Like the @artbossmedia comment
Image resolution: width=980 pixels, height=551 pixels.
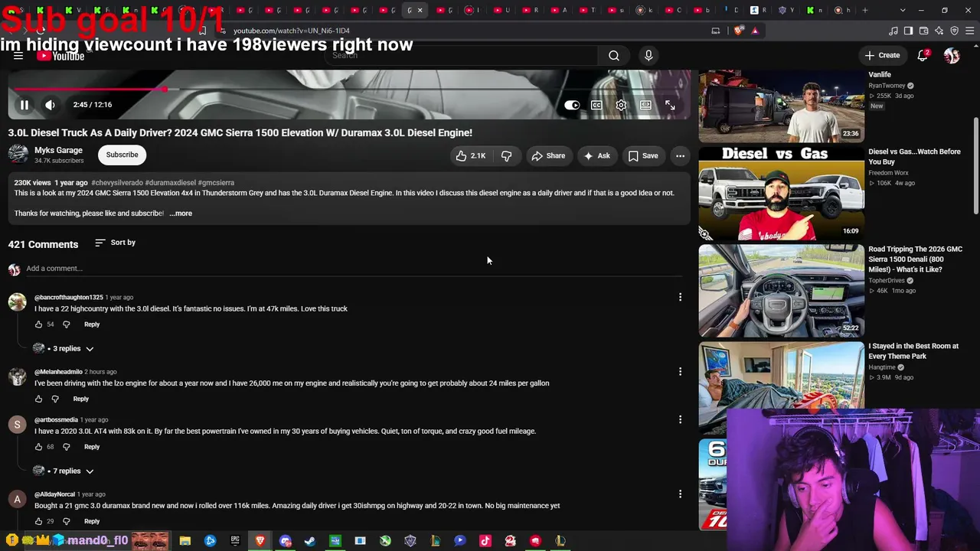click(39, 447)
